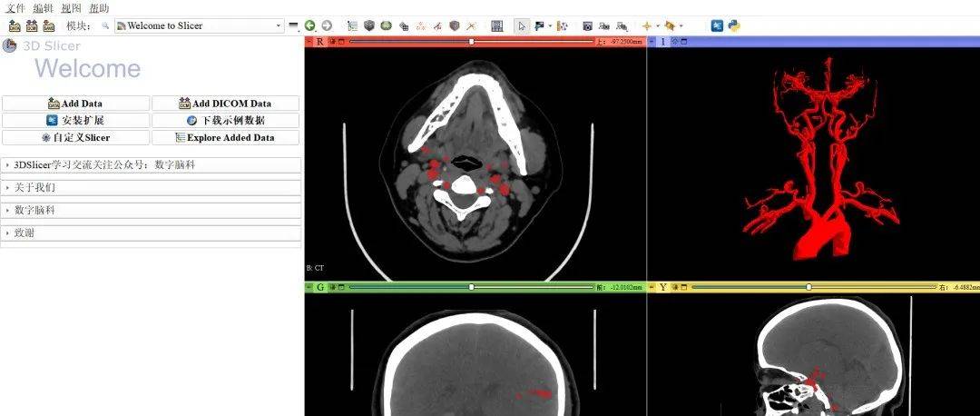Expand the 3DSlicer学习交流关注公众号 section
This screenshot has height=416, width=980.
[151, 165]
